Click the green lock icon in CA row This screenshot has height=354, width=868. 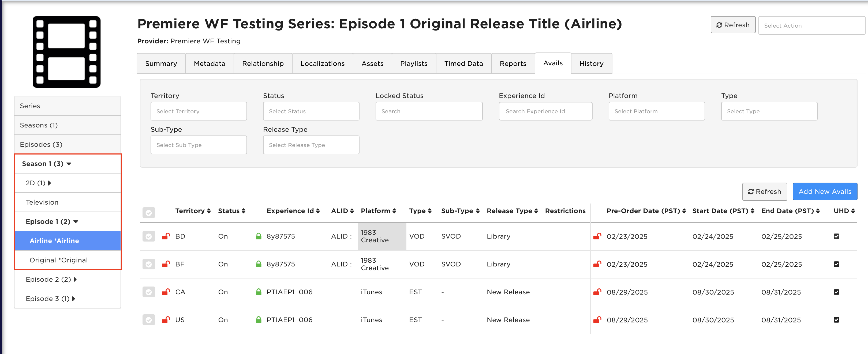point(259,292)
